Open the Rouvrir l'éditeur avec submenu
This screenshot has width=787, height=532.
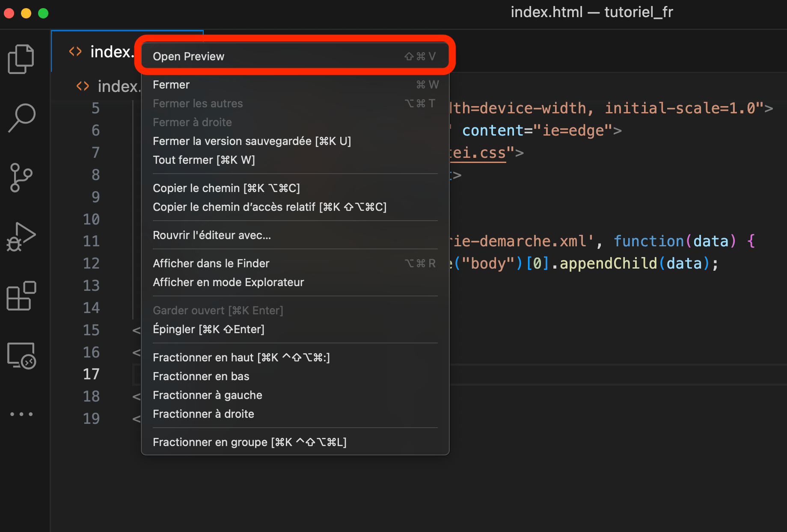(212, 235)
